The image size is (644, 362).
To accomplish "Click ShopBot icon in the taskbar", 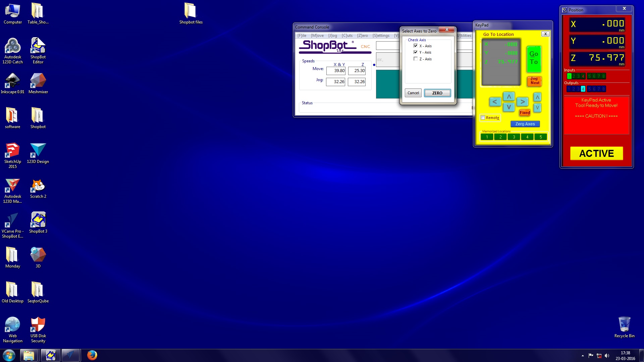I will click(x=51, y=355).
